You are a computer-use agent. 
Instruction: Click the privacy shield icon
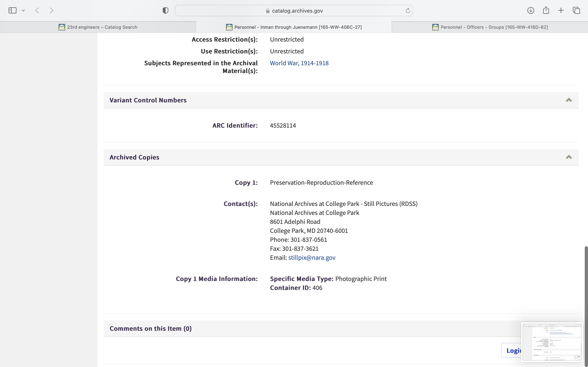pyautogui.click(x=165, y=10)
